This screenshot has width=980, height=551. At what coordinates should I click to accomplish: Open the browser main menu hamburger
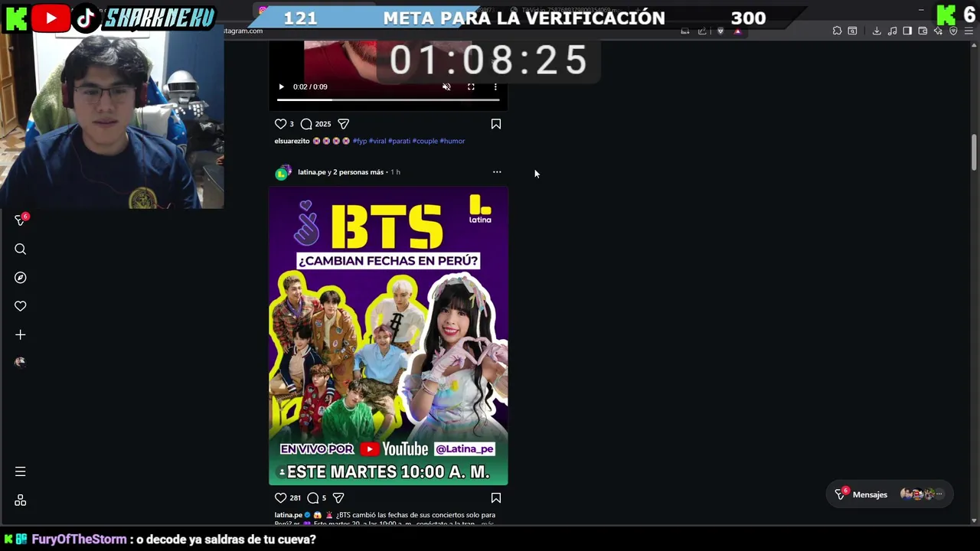coord(969,31)
